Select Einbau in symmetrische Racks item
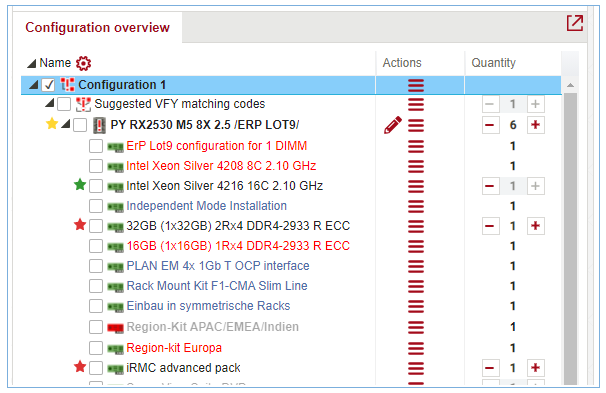Image resolution: width=606 pixels, height=393 pixels. (208, 306)
